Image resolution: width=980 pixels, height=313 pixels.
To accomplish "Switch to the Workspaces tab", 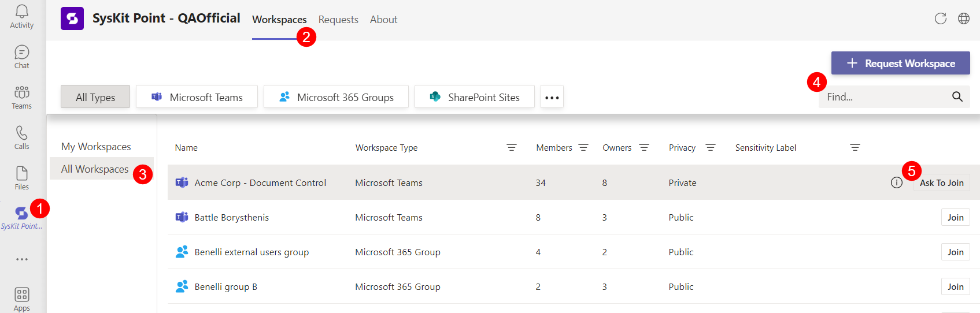I will (x=279, y=20).
